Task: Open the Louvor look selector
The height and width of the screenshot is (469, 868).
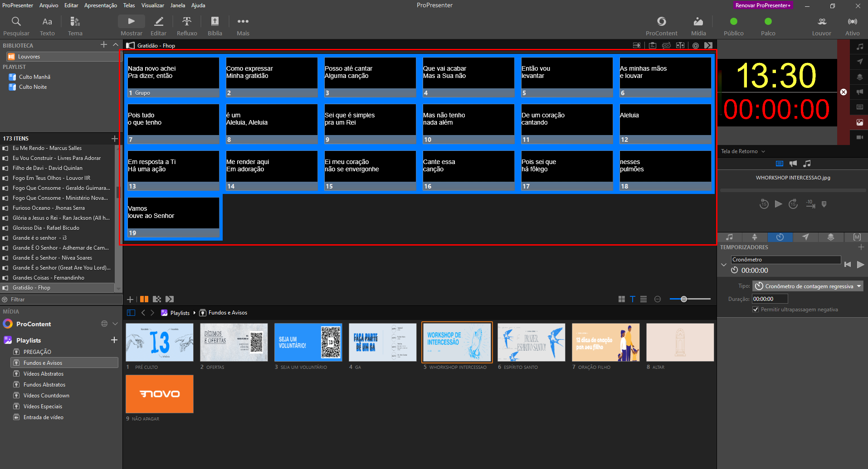Action: click(822, 26)
